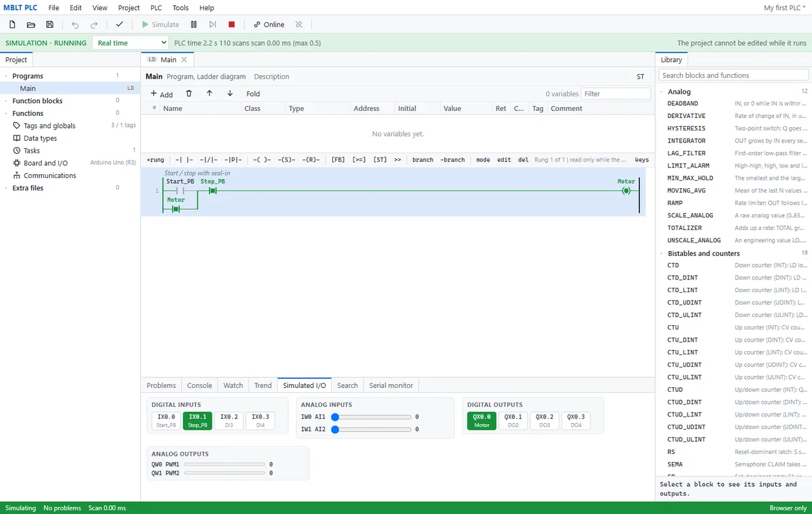Move variable up with up arrow
Image resolution: width=812 pixels, height=514 pixels.
209,94
